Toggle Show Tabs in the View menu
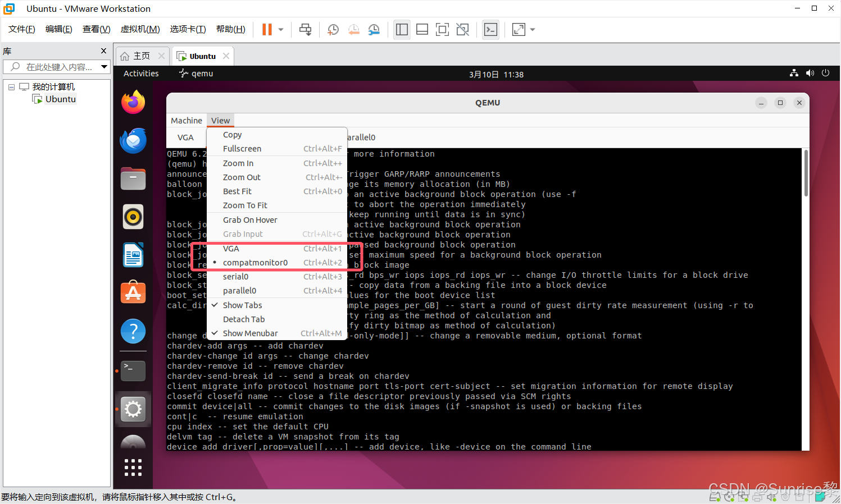The image size is (841, 504). coord(278,305)
